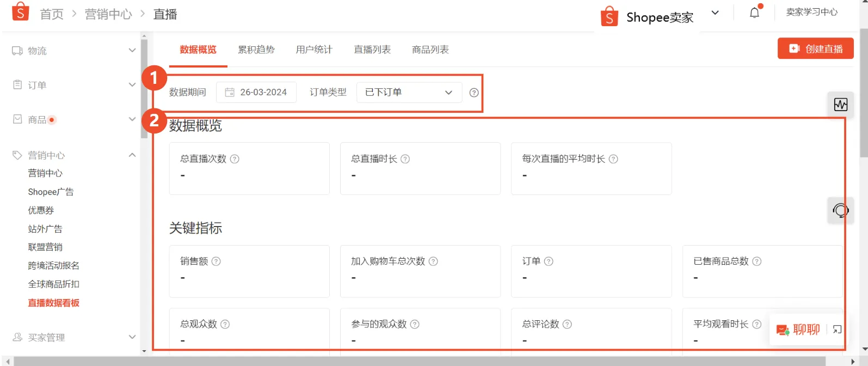Expand the chat window arrow icon
Screen dimensions: 868x366
[837, 330]
